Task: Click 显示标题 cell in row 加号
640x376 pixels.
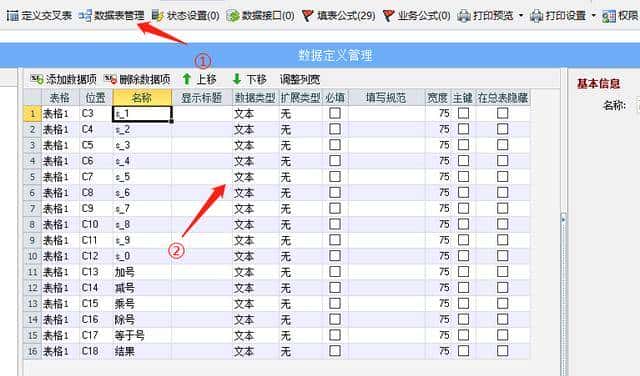Action: [202, 272]
